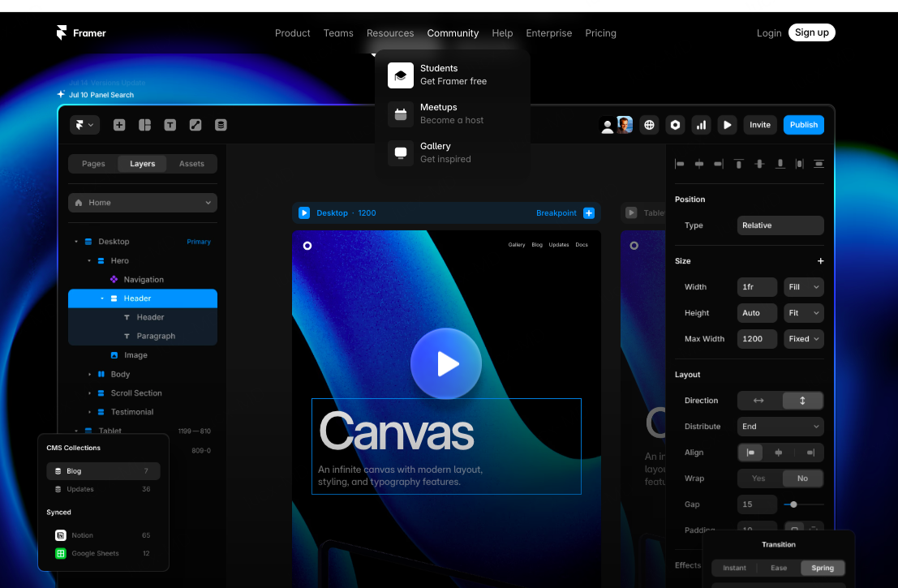Switch to the Pages tab
The width and height of the screenshot is (898, 588).
pyautogui.click(x=93, y=164)
